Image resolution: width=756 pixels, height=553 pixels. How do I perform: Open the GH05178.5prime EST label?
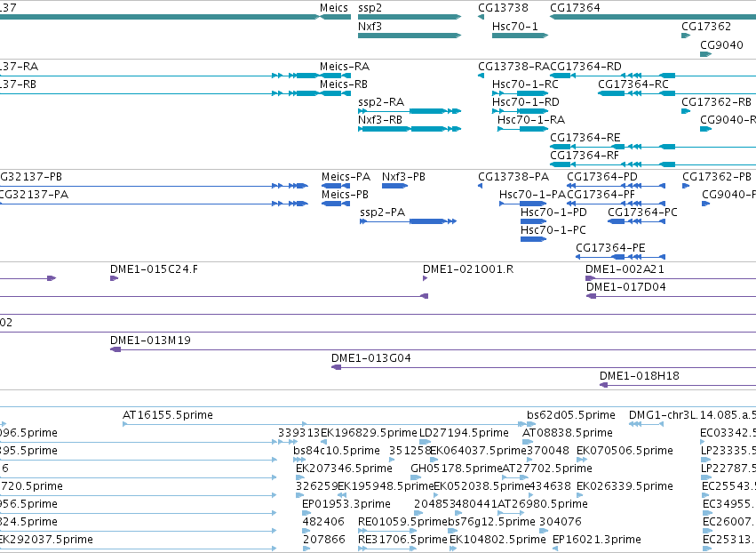(457, 469)
